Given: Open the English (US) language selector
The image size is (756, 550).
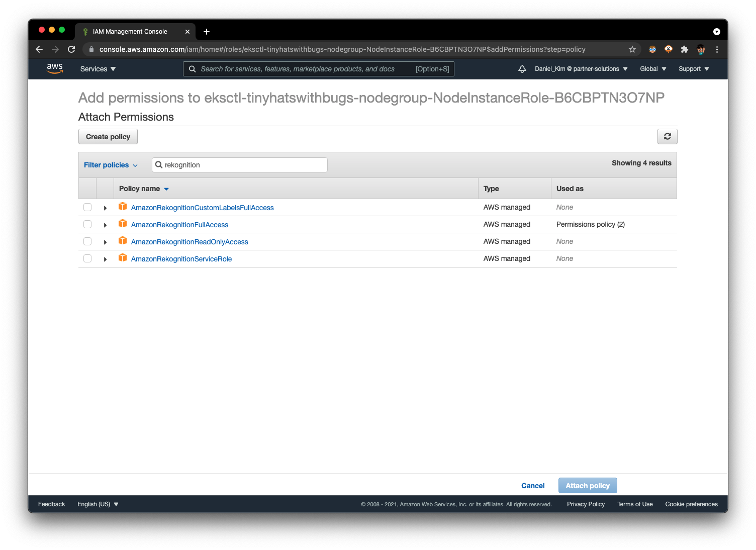Looking at the screenshot, I should 98,504.
